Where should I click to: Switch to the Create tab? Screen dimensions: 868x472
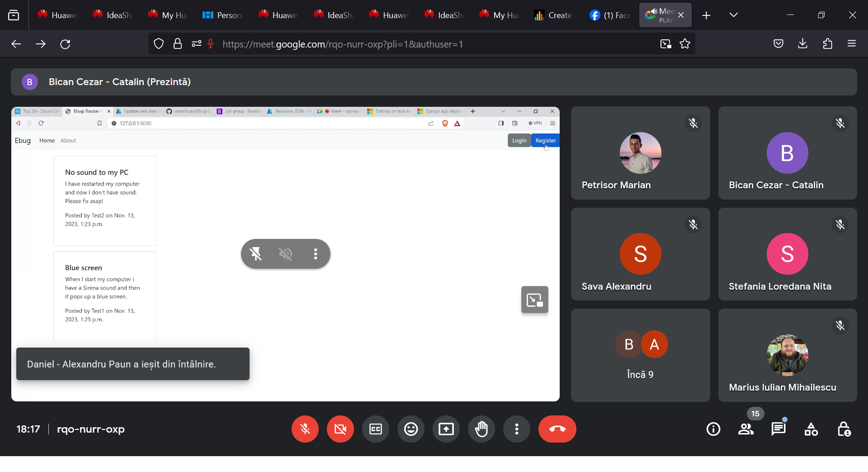click(554, 15)
